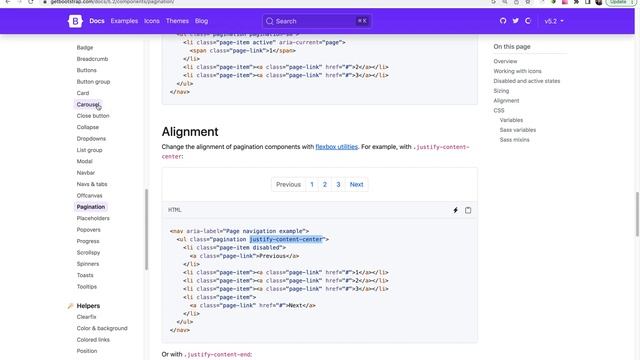Click pagination page 3
640x360 pixels.
coord(338,184)
